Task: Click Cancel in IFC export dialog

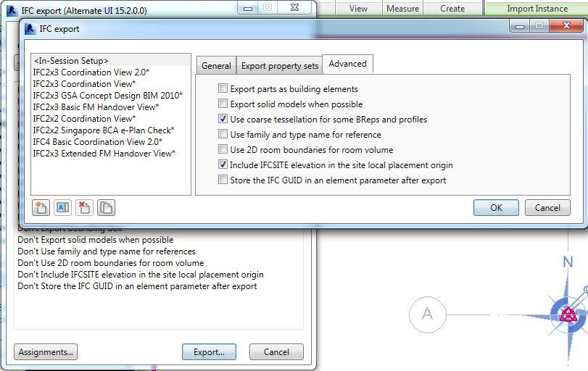Action: click(x=547, y=208)
